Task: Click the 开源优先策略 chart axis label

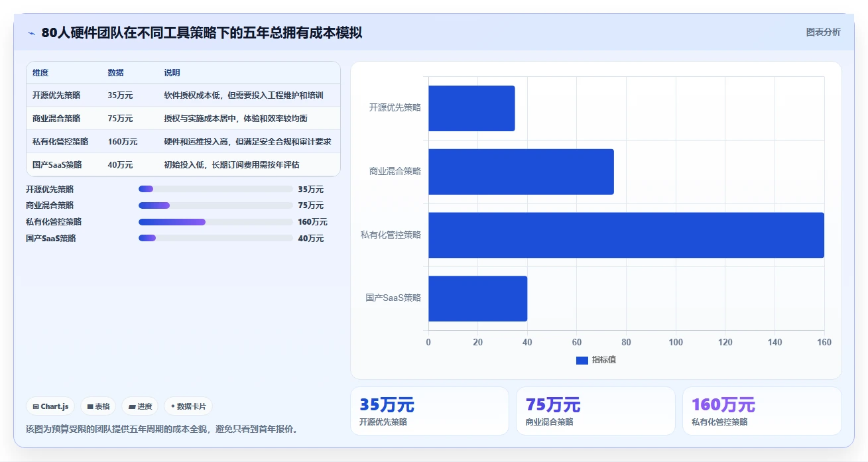Action: pyautogui.click(x=395, y=107)
